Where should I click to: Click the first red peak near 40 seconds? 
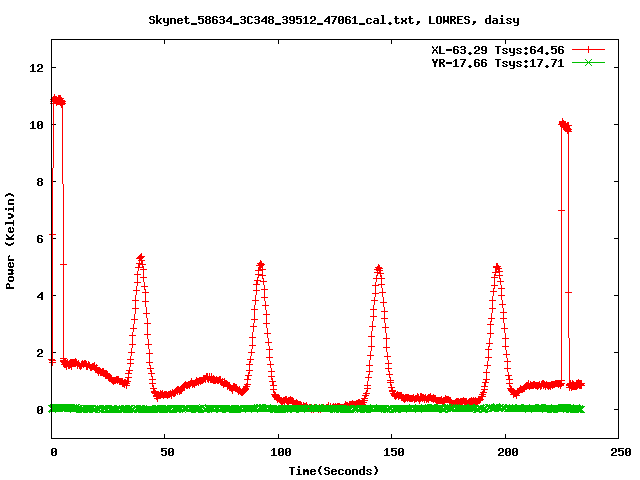(x=141, y=258)
